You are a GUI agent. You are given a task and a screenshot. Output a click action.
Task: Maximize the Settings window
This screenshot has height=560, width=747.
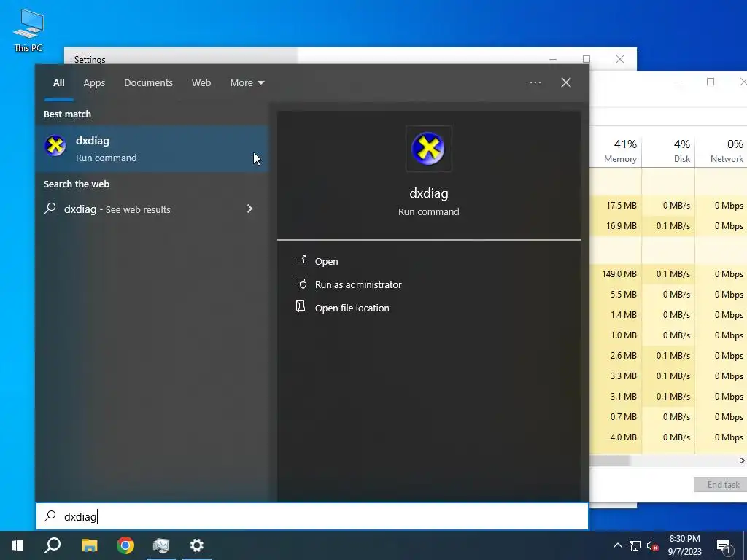pyautogui.click(x=587, y=59)
